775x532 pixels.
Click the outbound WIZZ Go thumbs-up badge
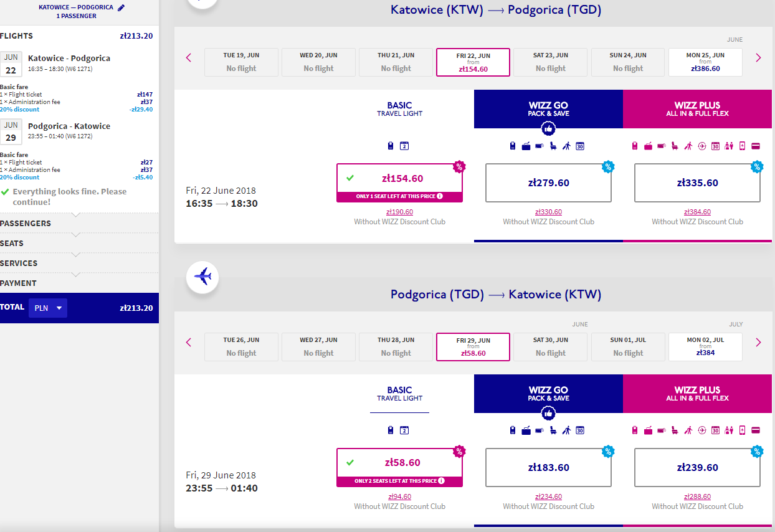click(548, 129)
